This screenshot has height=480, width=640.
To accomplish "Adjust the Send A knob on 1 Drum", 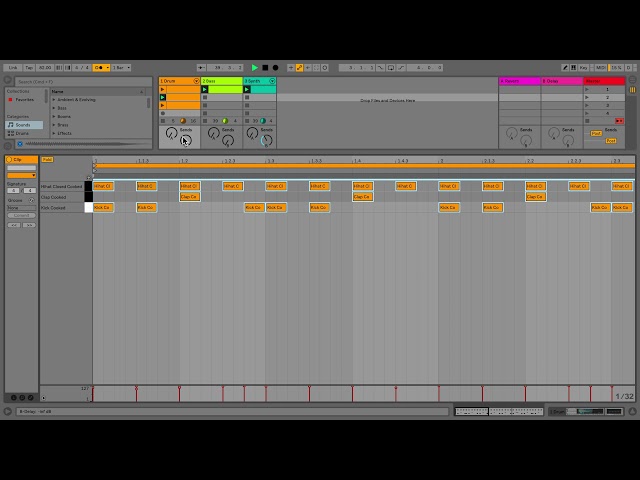I will click(x=171, y=133).
